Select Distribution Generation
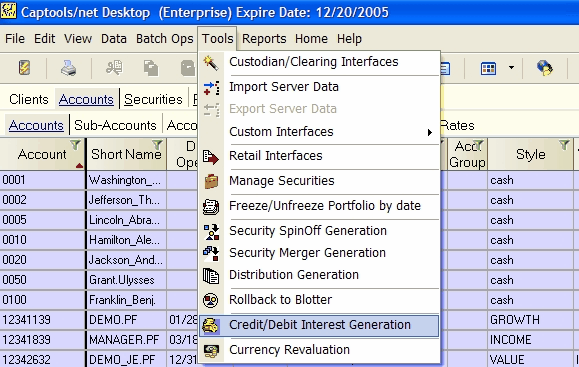The image size is (579, 367). 319,275
